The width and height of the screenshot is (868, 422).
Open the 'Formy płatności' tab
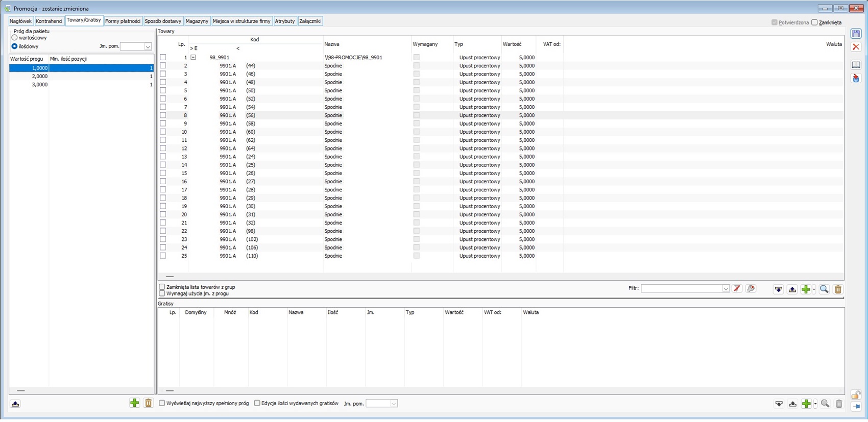123,21
